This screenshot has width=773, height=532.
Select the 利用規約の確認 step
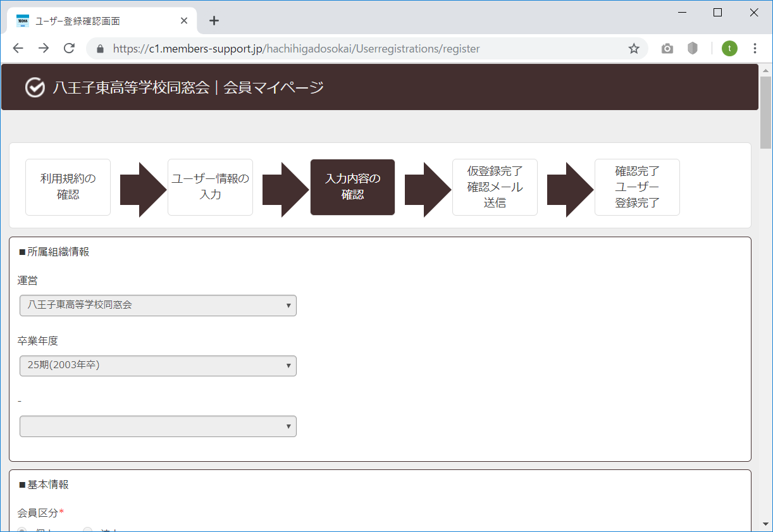point(68,187)
